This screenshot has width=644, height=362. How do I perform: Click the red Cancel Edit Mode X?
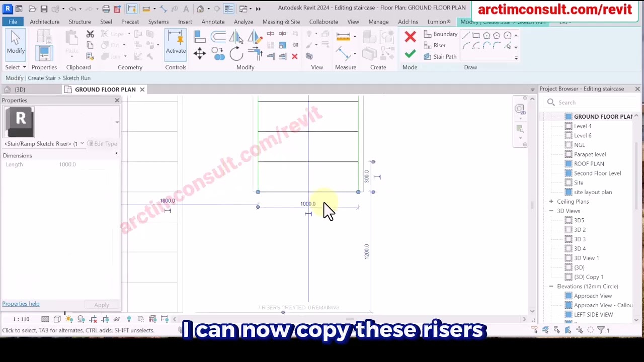point(410,37)
